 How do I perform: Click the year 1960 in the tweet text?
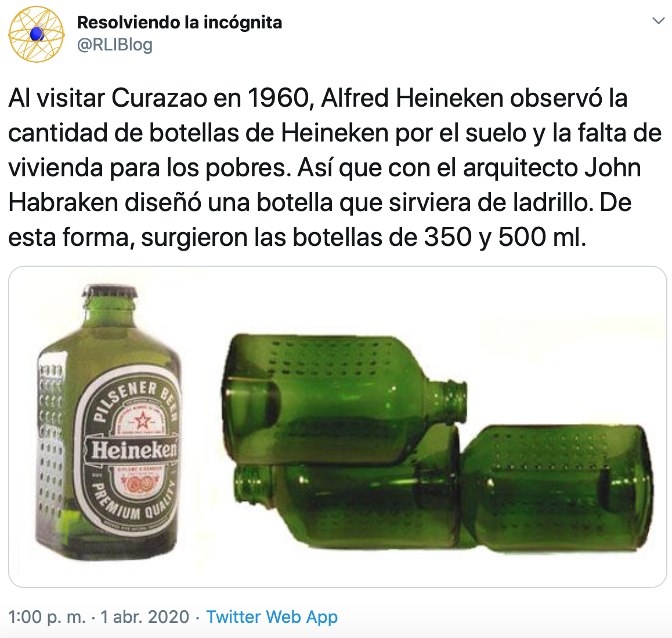pyautogui.click(x=278, y=97)
